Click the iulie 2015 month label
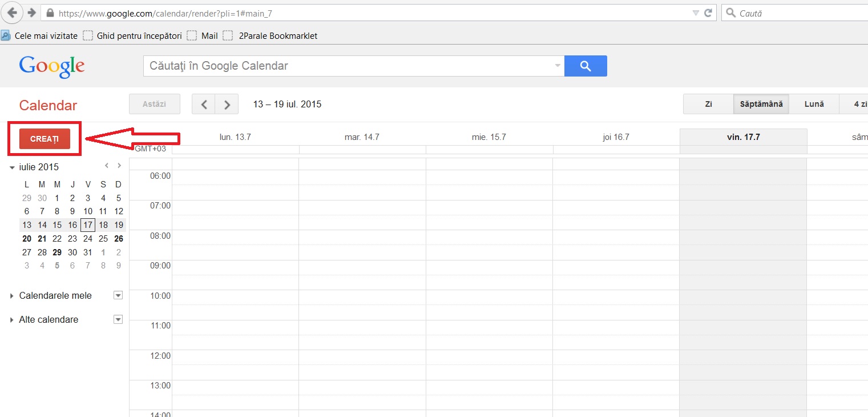868x417 pixels. [x=39, y=167]
